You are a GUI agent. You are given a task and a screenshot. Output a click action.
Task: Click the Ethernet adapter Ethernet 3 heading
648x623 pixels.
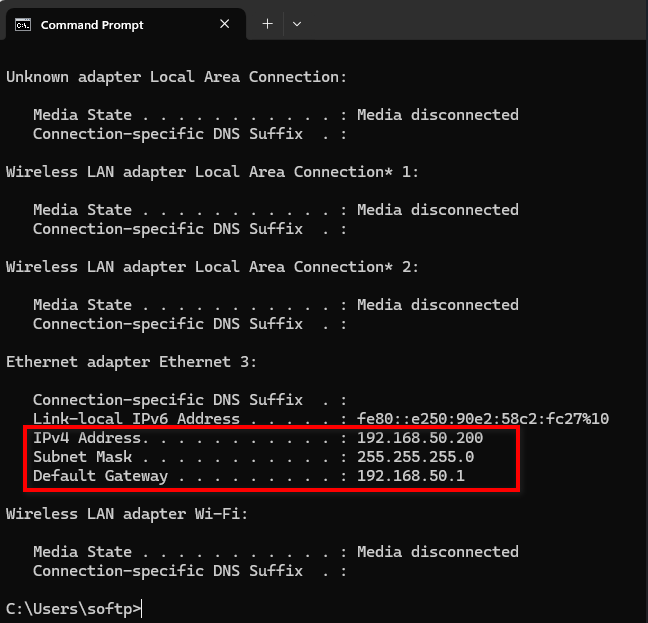pos(131,362)
